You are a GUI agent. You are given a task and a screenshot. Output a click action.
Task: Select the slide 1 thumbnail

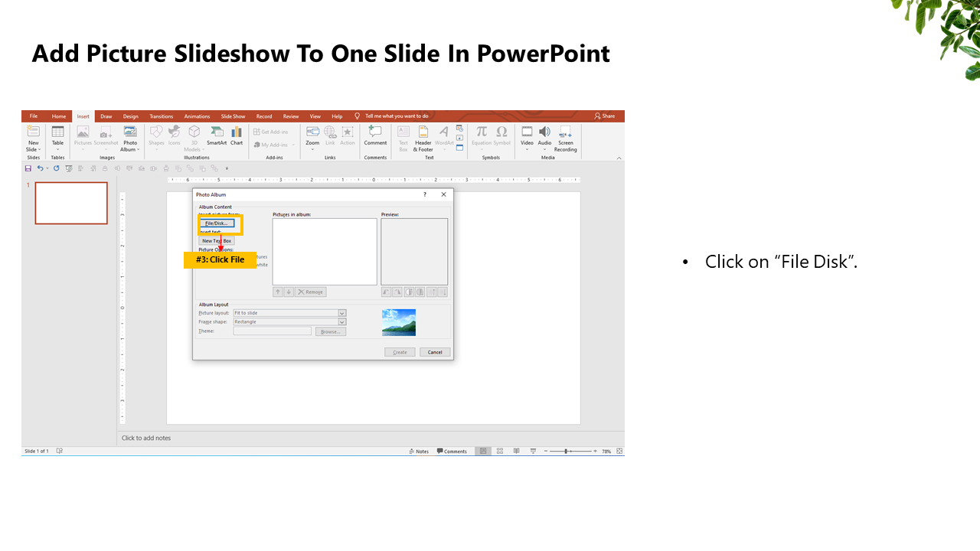(71, 203)
